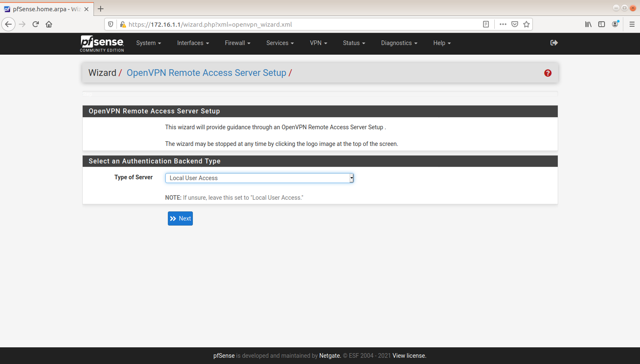
Task: Open a new browser tab
Action: pos(101,9)
